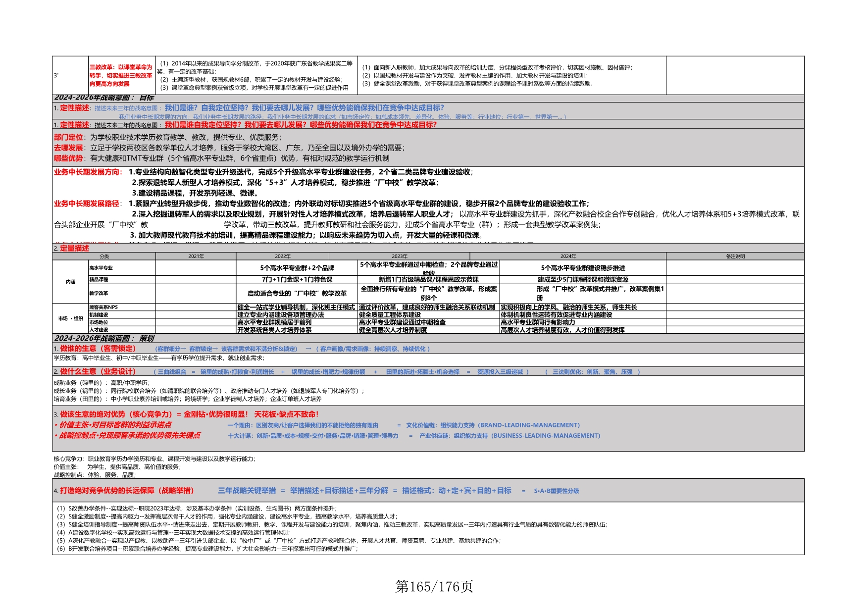Image resolution: width=868 pixels, height=614 pixels.
Task: Click the 2023年 column header
Action: point(400,256)
